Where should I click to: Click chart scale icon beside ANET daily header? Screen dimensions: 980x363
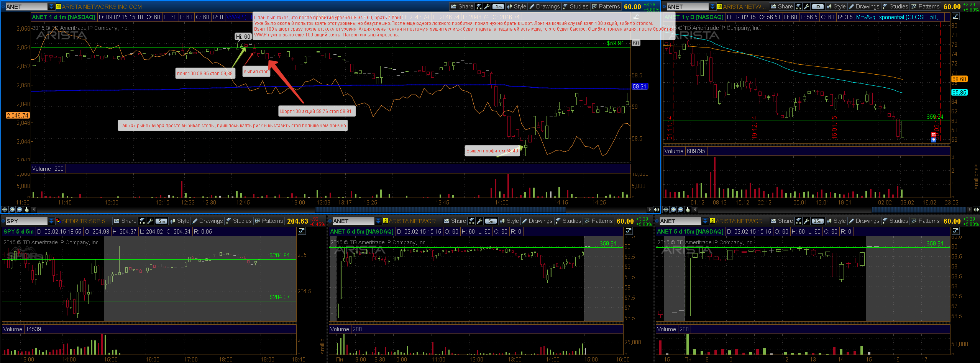click(955, 16)
